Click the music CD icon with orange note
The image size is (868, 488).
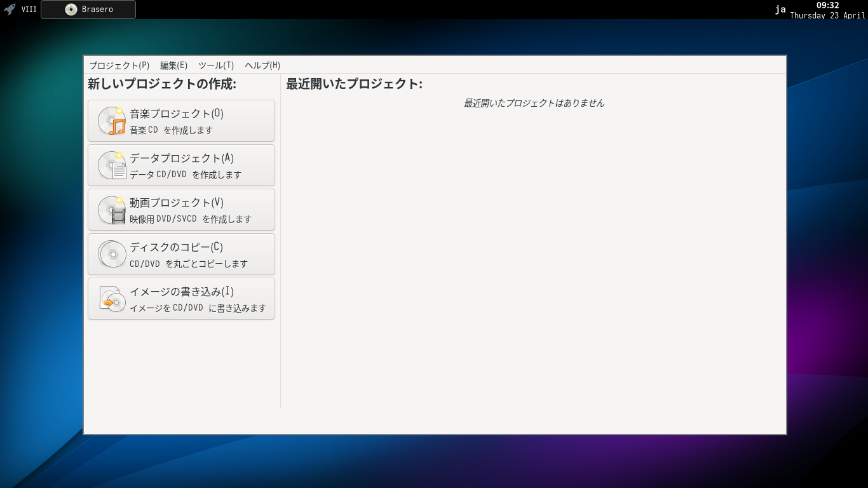coord(112,121)
